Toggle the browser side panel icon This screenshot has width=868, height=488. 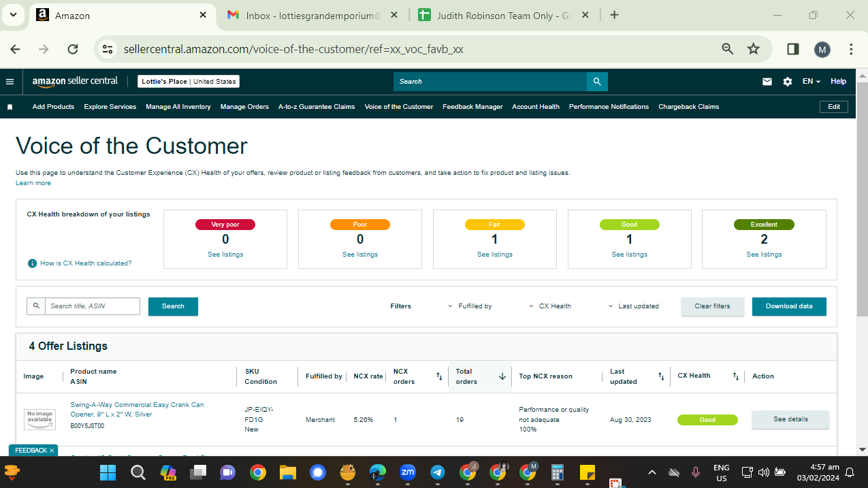[x=792, y=49]
